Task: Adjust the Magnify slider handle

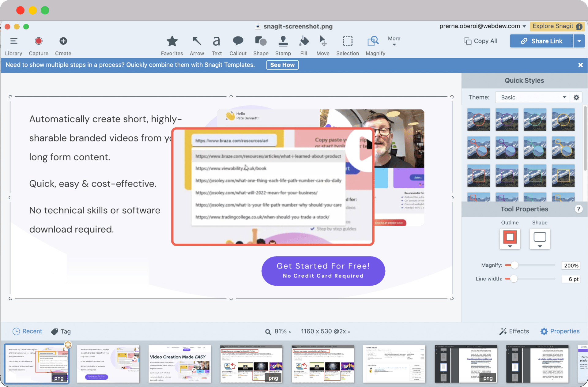Action: 514,265
